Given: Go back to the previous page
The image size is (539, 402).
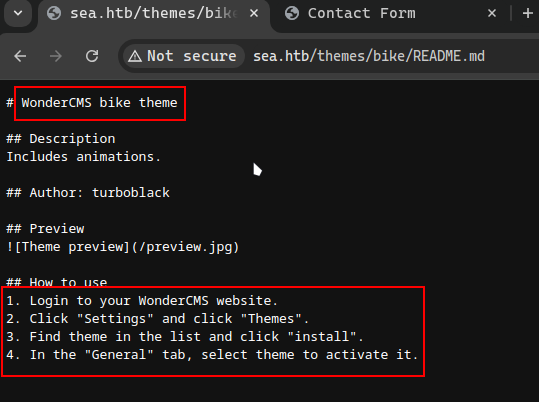Looking at the screenshot, I should pos(20,56).
